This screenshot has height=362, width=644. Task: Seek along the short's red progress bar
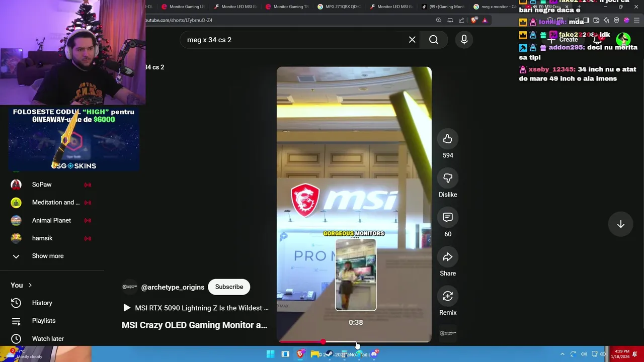(354, 342)
